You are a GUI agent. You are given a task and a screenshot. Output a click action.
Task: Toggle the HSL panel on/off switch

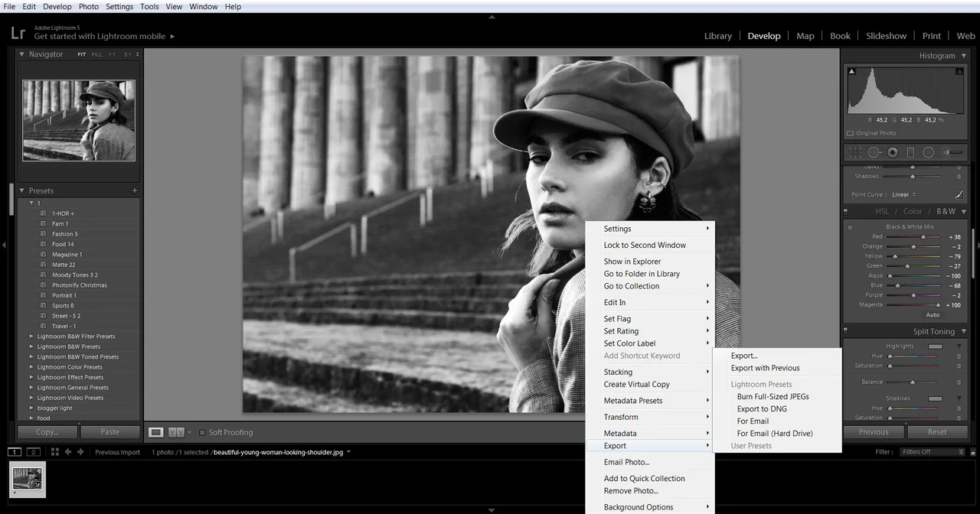coord(846,211)
